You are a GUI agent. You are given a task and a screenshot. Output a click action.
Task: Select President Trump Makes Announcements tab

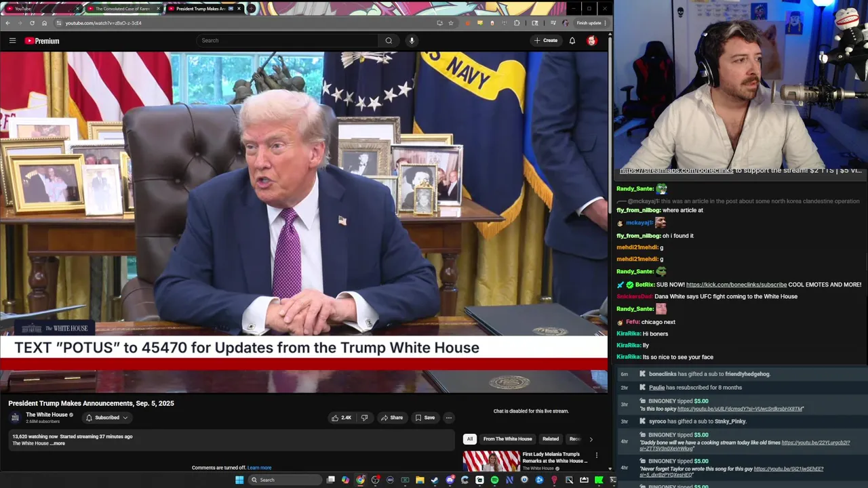coord(203,9)
